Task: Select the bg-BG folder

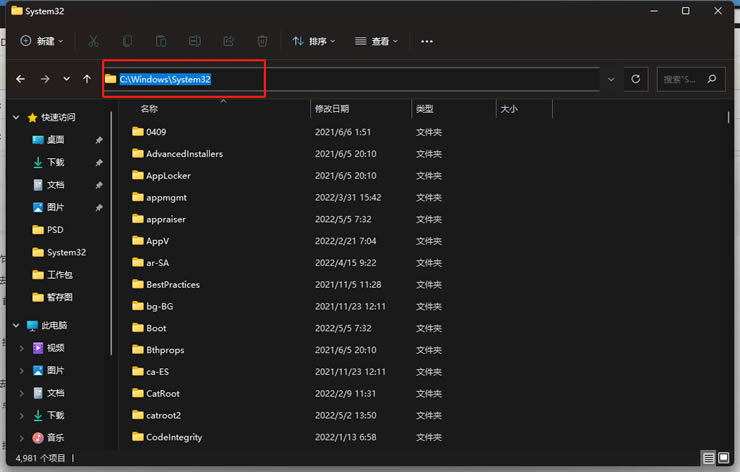Action: tap(153, 306)
